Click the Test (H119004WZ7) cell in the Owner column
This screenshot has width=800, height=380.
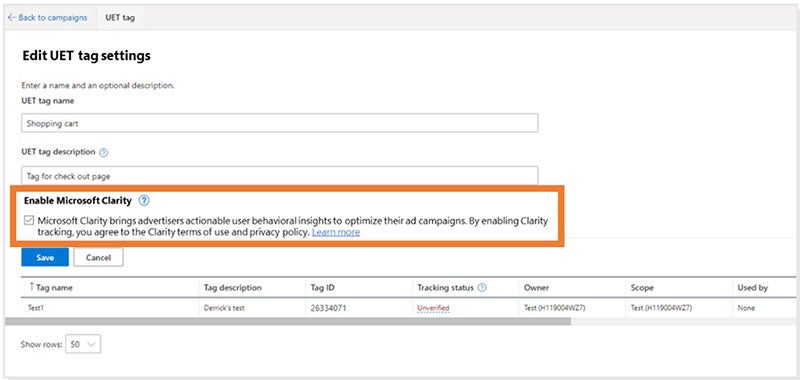tap(555, 308)
